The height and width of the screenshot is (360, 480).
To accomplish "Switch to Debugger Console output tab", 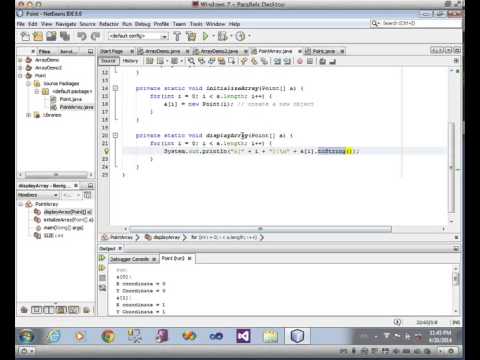I will pyautogui.click(x=133, y=259).
